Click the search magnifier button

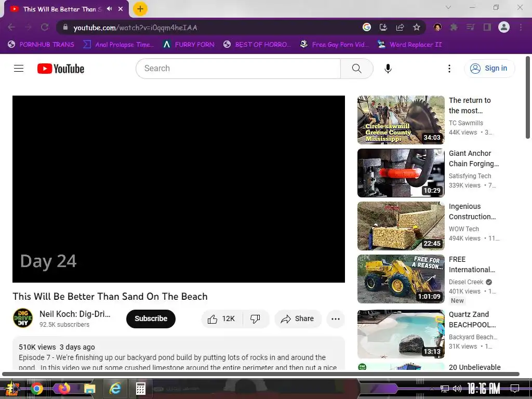(356, 69)
